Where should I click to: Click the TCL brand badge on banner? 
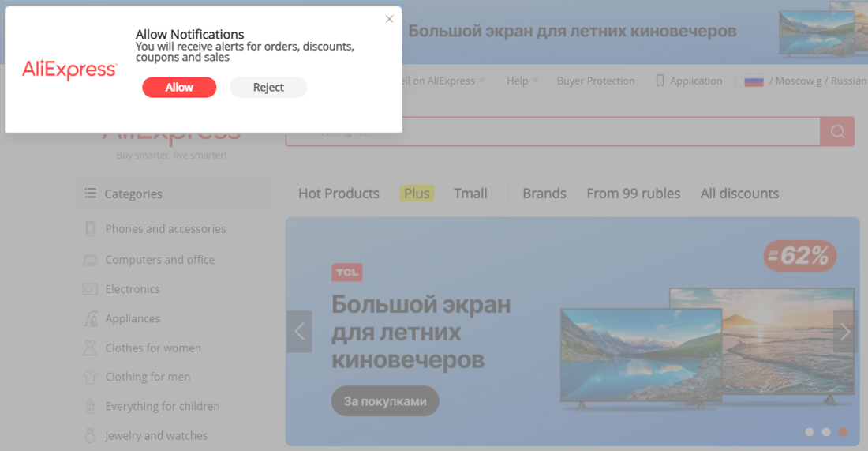click(x=347, y=272)
